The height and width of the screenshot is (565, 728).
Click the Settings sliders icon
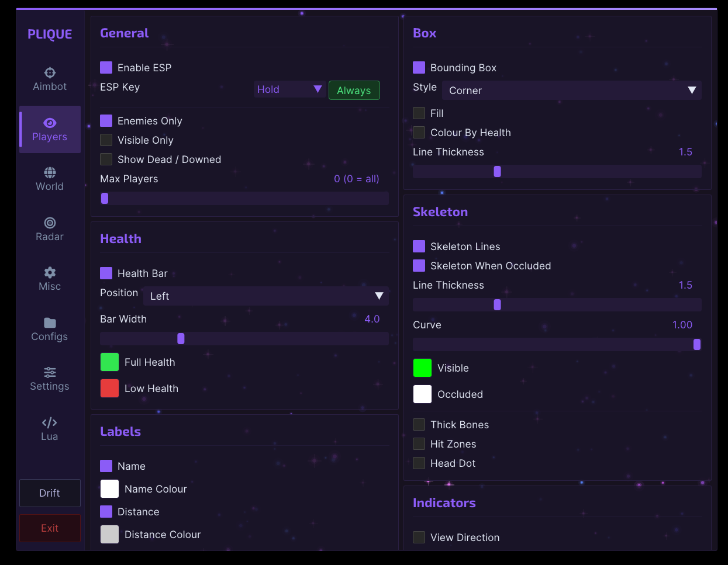coord(50,372)
